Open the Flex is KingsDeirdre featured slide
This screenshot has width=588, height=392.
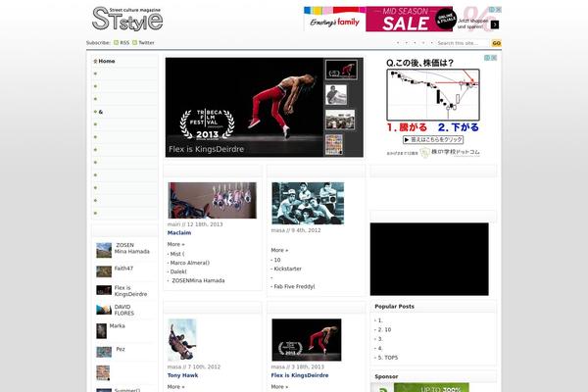(x=244, y=107)
